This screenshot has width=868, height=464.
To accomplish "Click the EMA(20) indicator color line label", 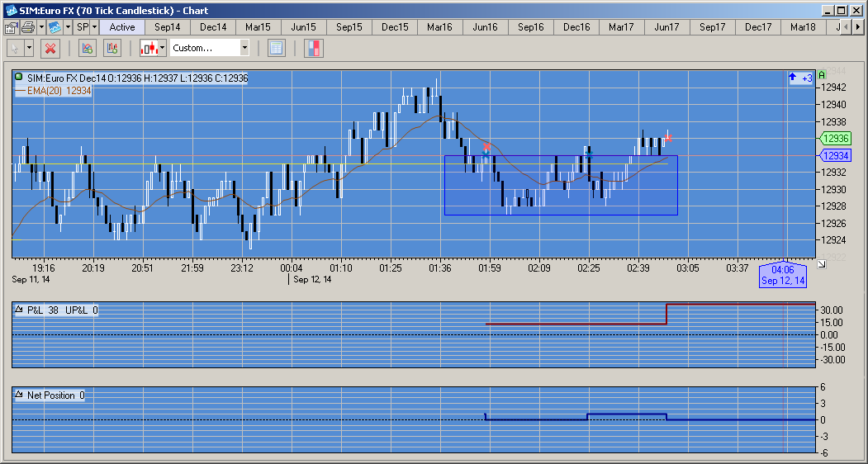I will pyautogui.click(x=53, y=91).
